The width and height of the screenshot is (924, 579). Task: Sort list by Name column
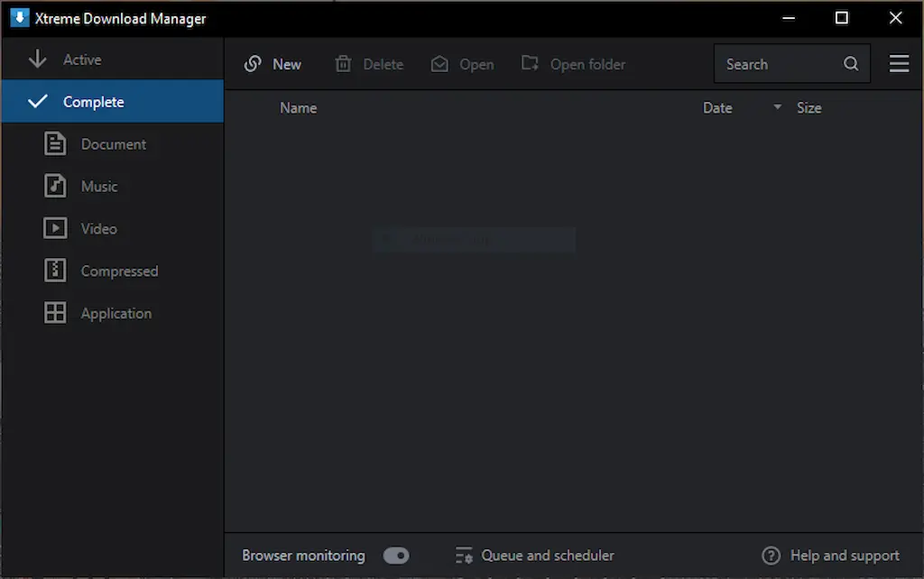pos(298,108)
